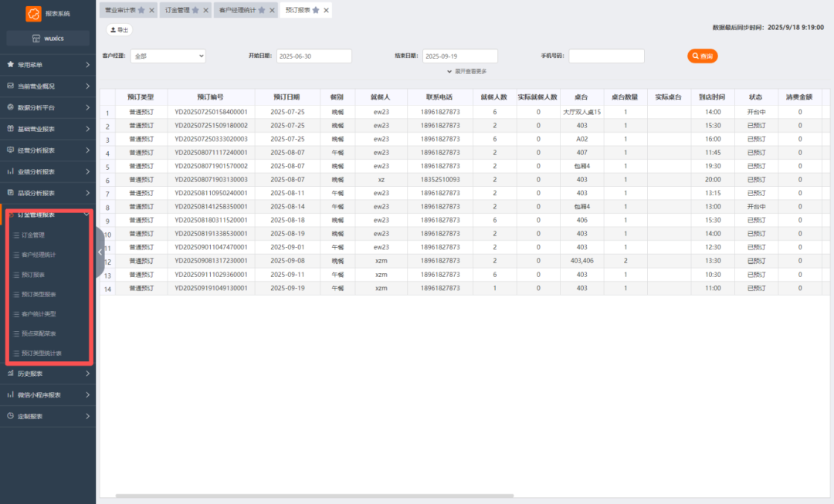Toggle favorite star on 营业审计表 tab

tap(141, 10)
